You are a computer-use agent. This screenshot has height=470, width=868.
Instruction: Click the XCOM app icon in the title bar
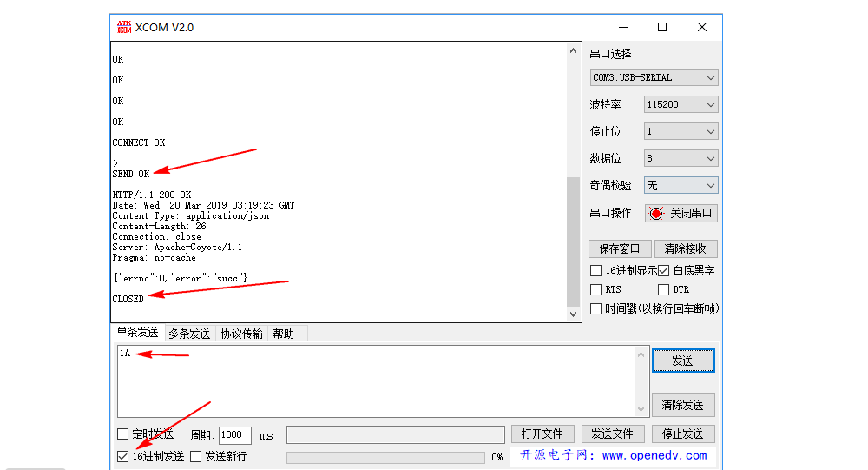point(124,27)
